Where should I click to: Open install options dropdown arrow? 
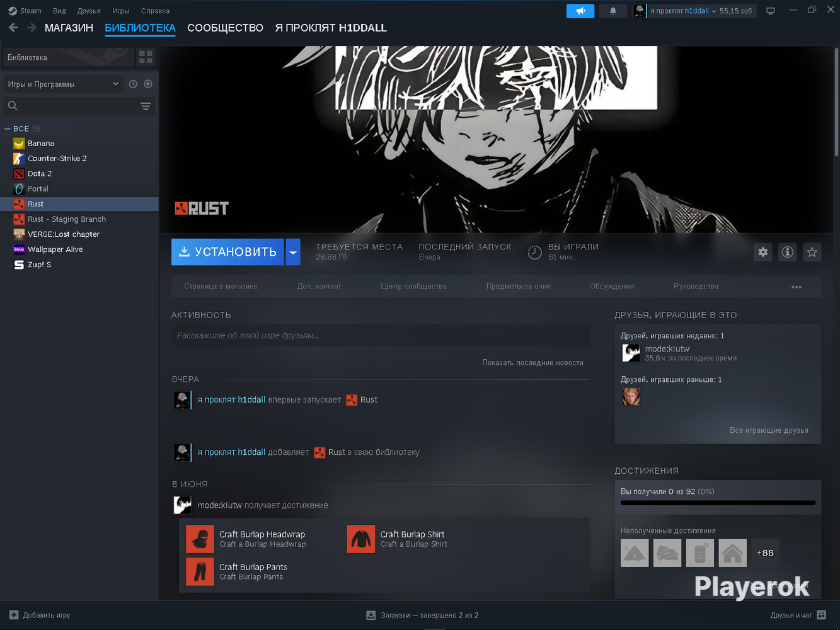point(293,252)
